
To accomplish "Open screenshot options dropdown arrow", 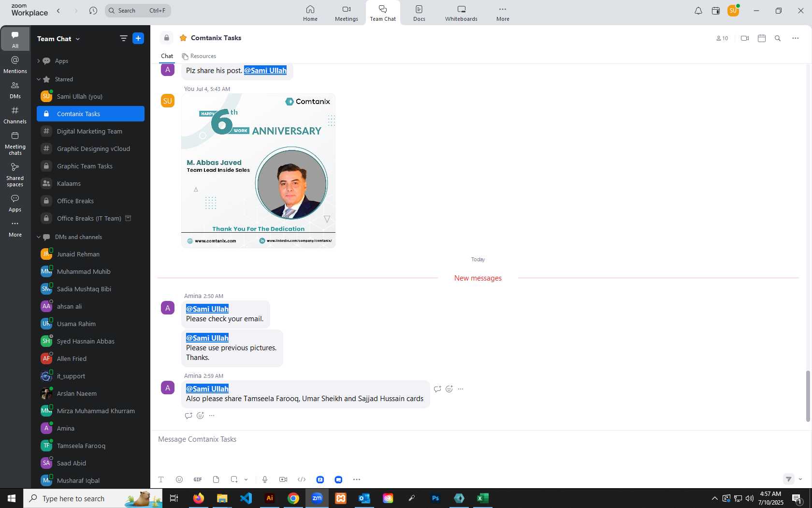I will pos(246,479).
